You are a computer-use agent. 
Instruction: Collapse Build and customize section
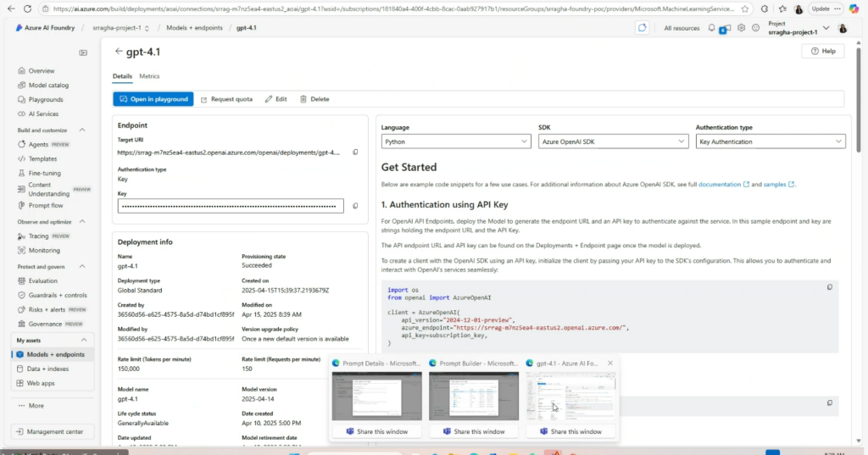82,130
